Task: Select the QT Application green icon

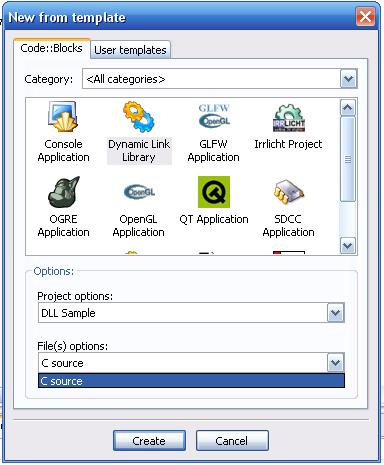Action: click(214, 192)
